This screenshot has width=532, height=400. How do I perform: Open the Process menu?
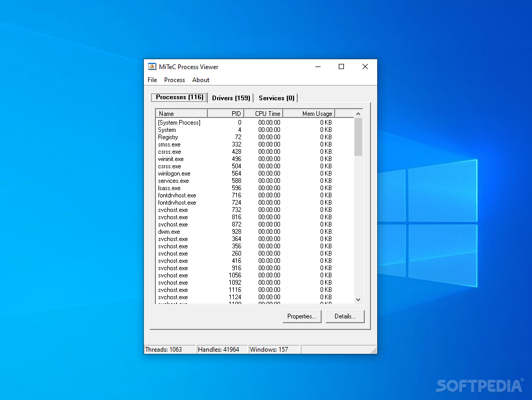click(x=175, y=79)
